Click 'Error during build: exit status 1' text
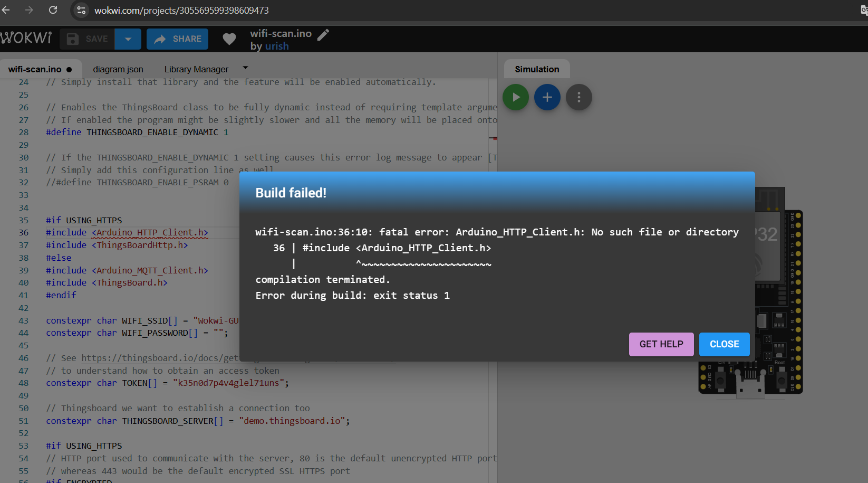Image resolution: width=868 pixels, height=483 pixels. coord(353,296)
